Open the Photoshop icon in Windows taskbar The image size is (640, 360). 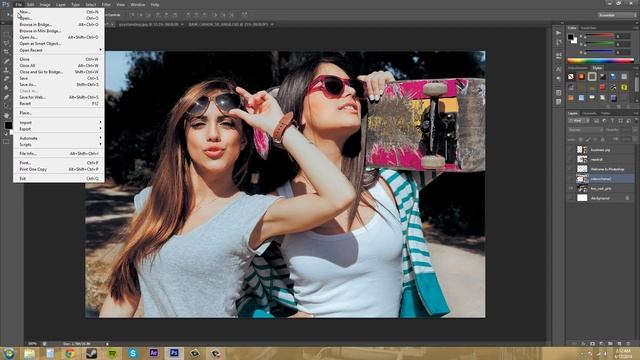[174, 353]
